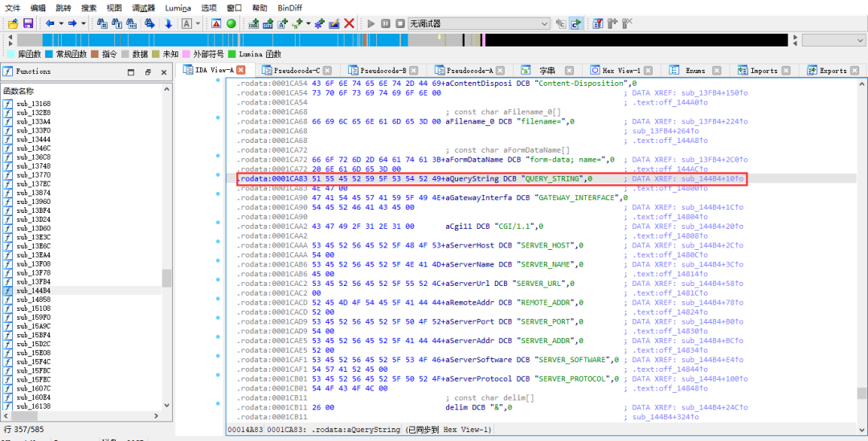
Task: Click the pause process button
Action: [386, 24]
